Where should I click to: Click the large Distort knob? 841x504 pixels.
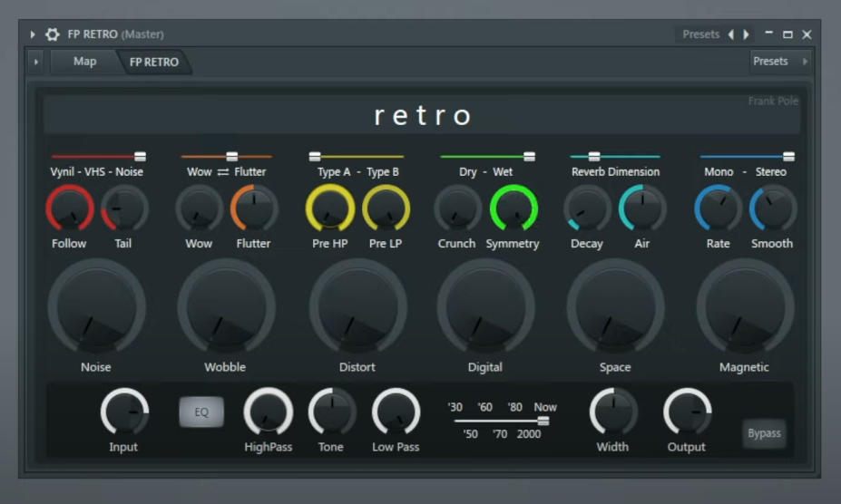(357, 307)
